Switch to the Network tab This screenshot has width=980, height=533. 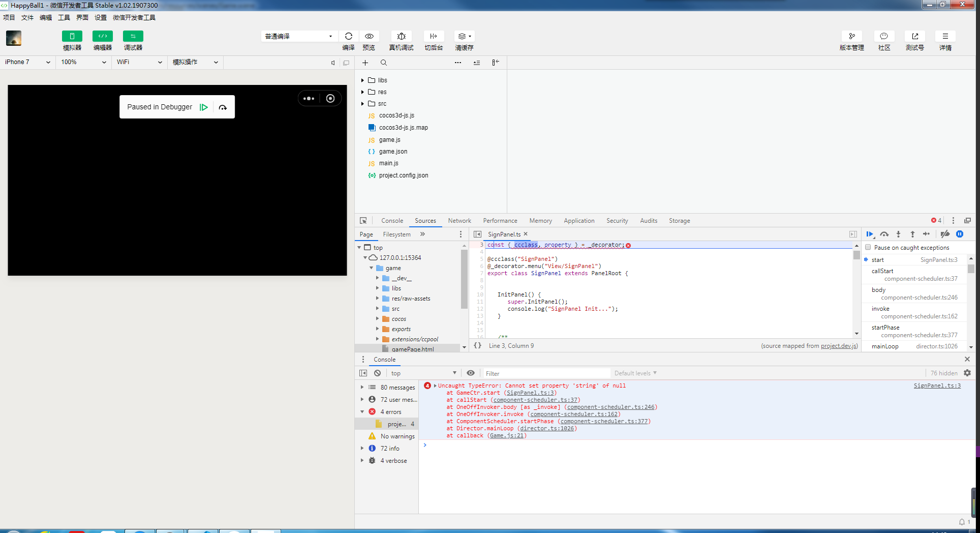click(x=459, y=221)
